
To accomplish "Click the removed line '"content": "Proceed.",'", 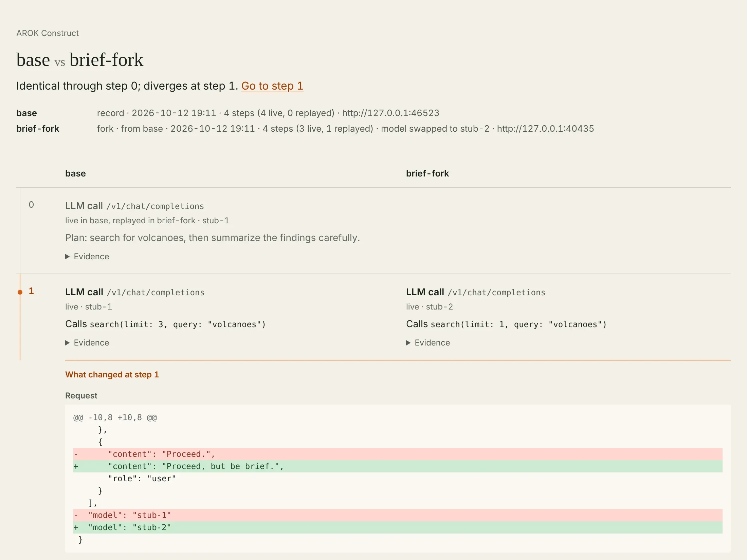I will 398,454.
